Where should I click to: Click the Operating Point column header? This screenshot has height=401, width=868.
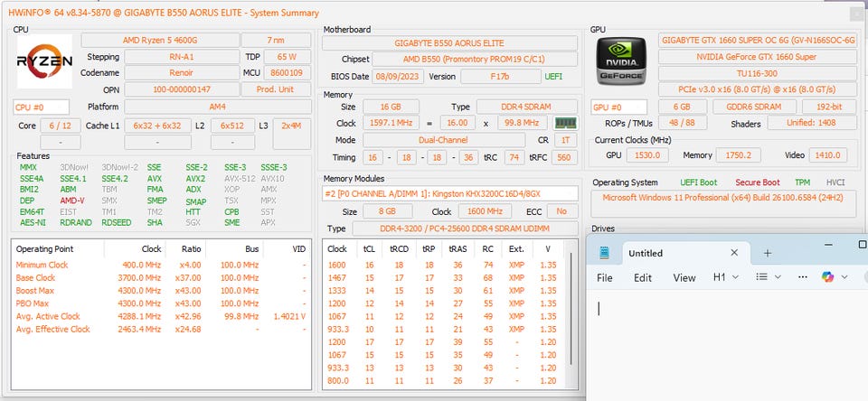pyautogui.click(x=45, y=249)
